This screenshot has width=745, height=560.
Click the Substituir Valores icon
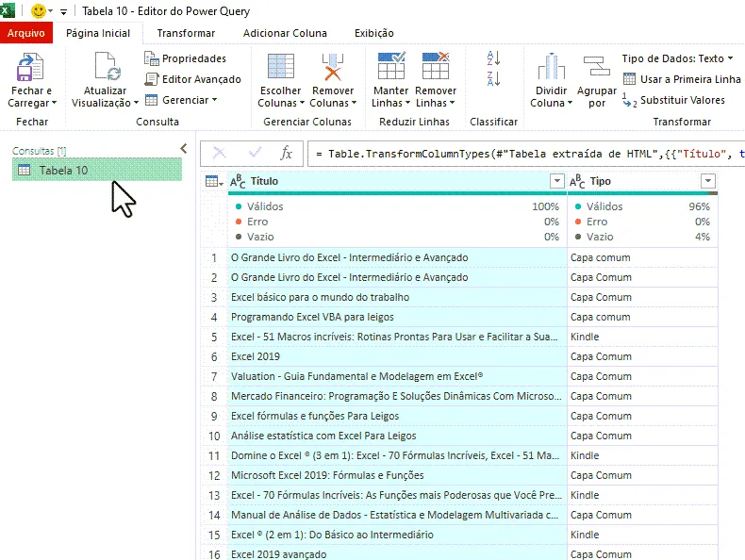pyautogui.click(x=629, y=100)
